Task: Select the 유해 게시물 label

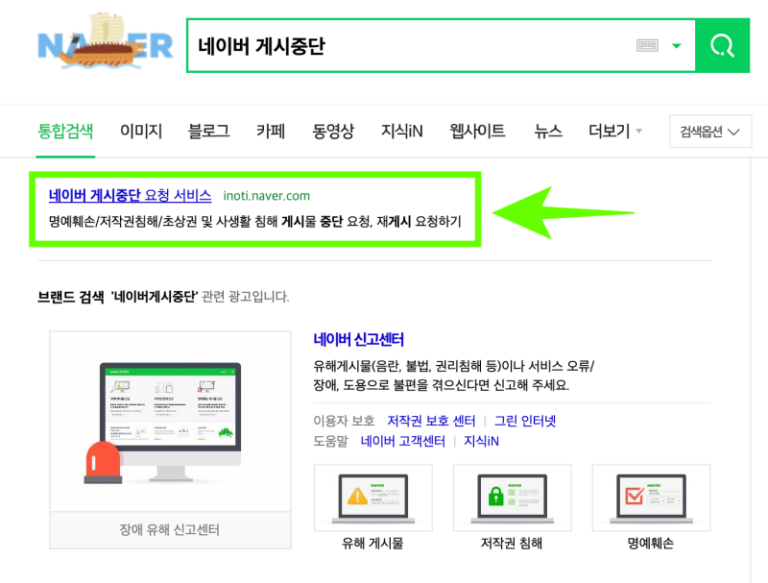Action: point(373,543)
